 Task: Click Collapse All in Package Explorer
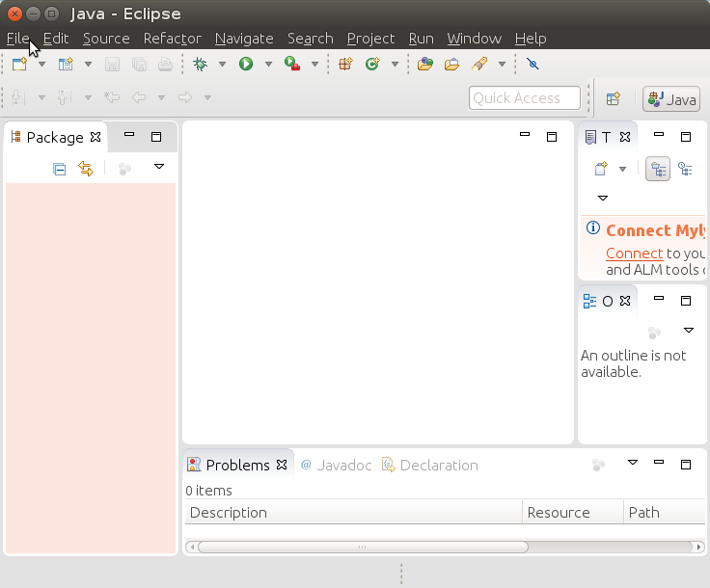(x=60, y=169)
